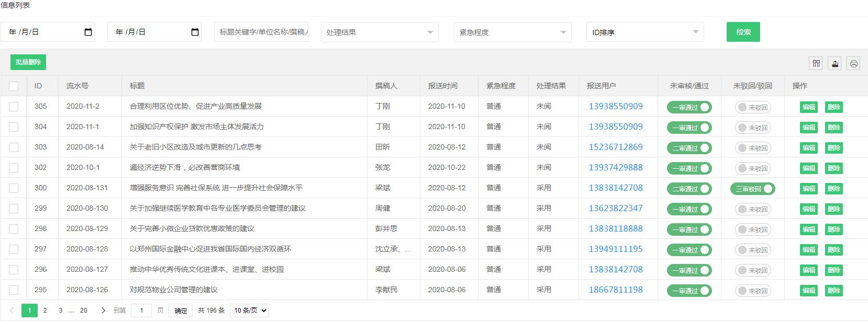The height and width of the screenshot is (322, 868).
Task: Open user link 13838118888
Action: tap(616, 229)
